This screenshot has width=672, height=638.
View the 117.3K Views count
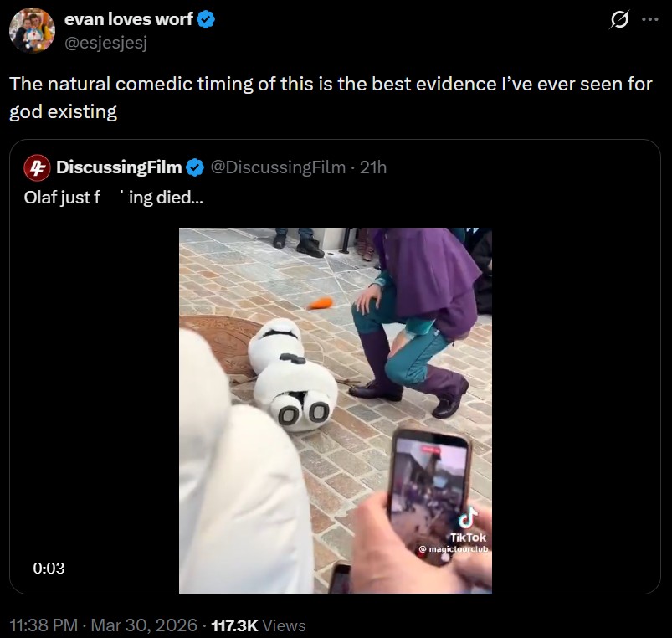(259, 625)
